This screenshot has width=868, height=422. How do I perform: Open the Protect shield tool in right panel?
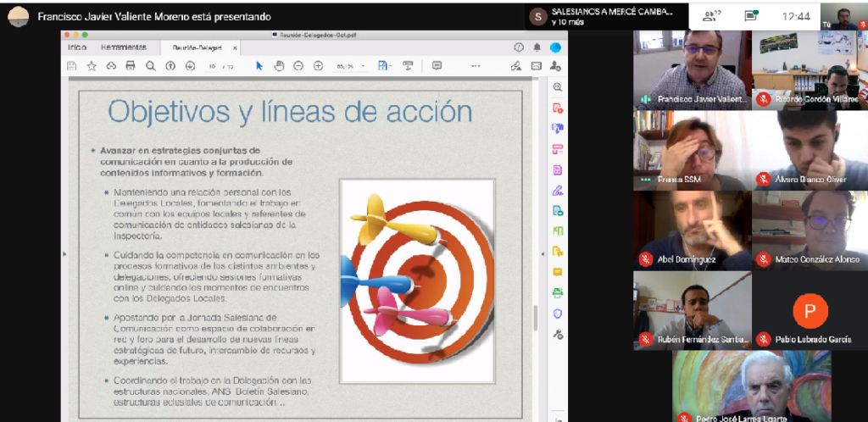558,314
